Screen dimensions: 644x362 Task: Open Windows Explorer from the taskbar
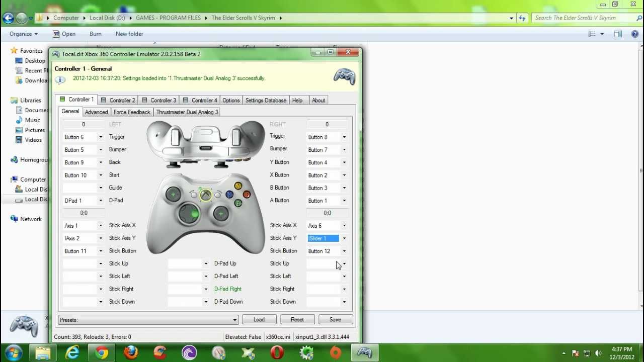point(43,353)
